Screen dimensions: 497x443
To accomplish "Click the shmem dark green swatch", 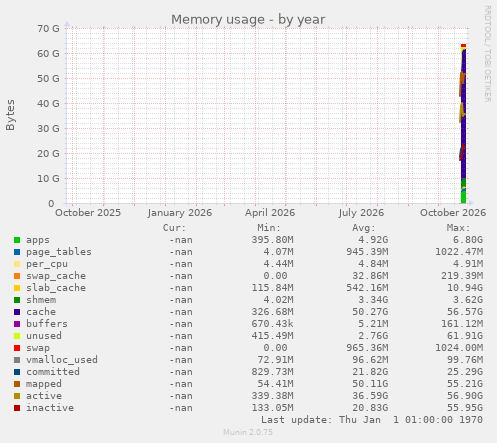I will pyautogui.click(x=17, y=300).
